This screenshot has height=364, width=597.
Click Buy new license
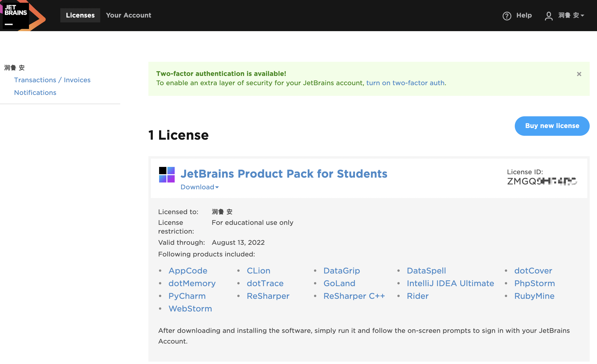(x=552, y=126)
